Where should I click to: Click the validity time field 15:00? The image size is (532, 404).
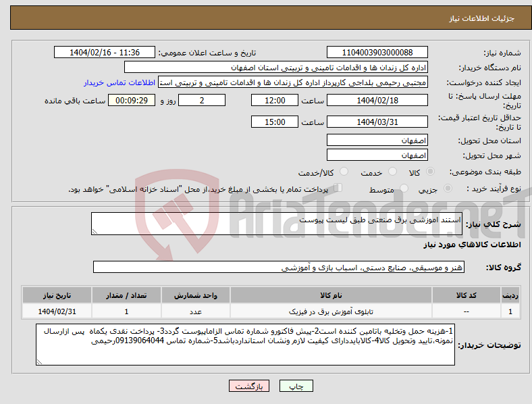click(275, 122)
